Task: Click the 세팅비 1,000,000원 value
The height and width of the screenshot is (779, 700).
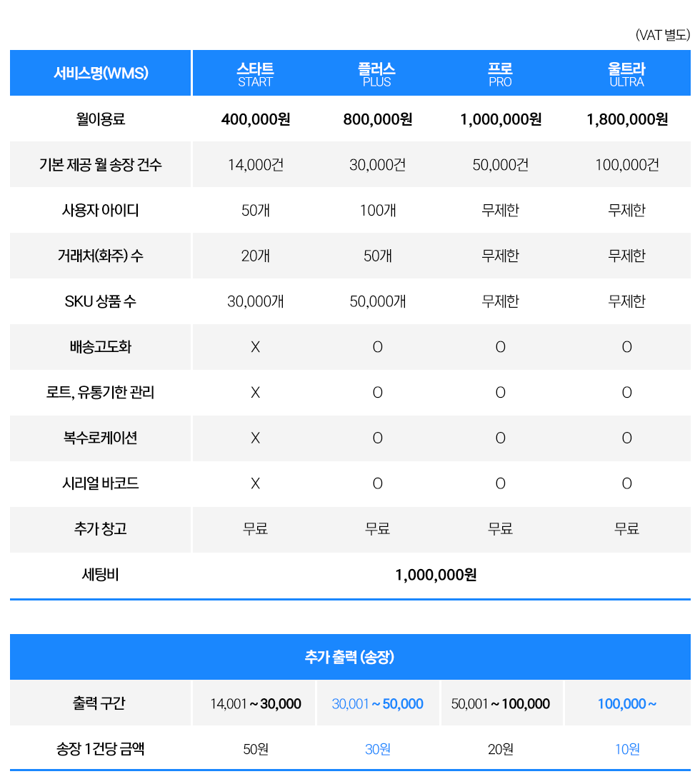Action: point(436,576)
